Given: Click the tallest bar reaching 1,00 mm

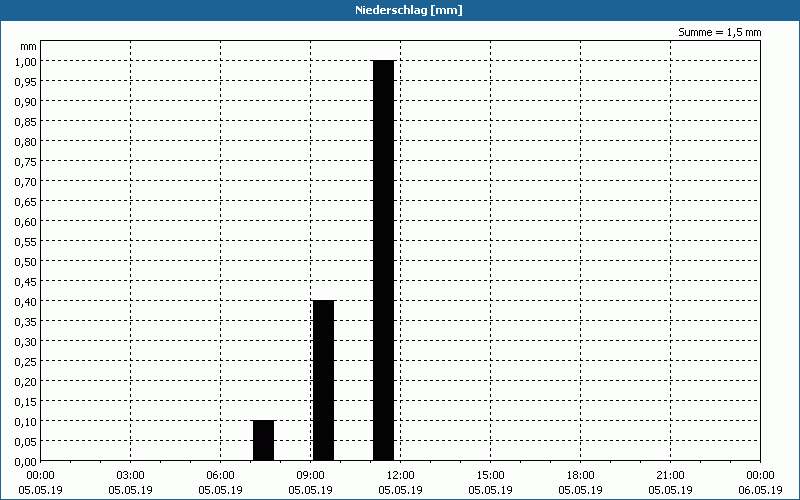Looking at the screenshot, I should pos(384,260).
